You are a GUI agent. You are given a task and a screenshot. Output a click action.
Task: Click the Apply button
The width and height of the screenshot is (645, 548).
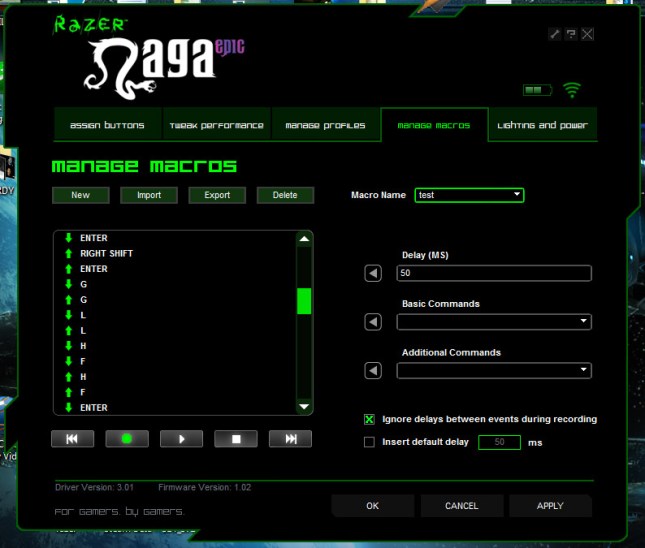[x=550, y=506]
